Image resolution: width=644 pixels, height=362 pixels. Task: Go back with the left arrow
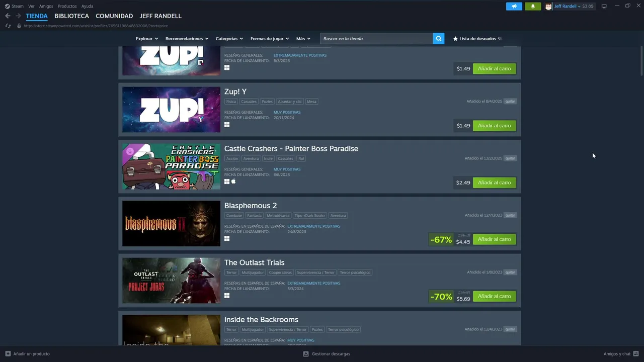pos(8,16)
